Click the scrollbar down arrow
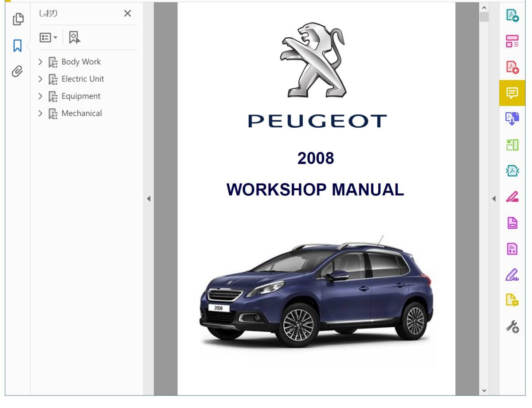This screenshot has height=408, width=532. 484,391
